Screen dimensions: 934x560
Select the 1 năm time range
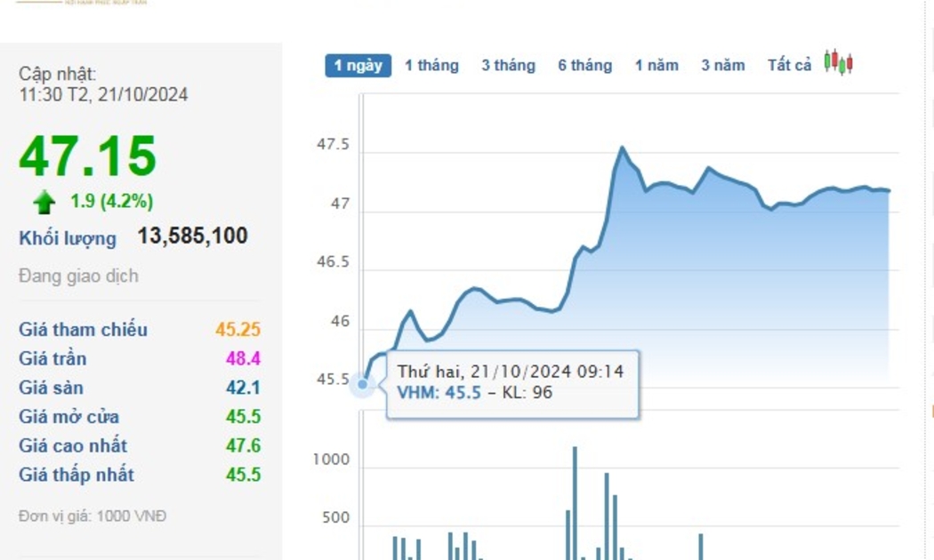click(656, 66)
